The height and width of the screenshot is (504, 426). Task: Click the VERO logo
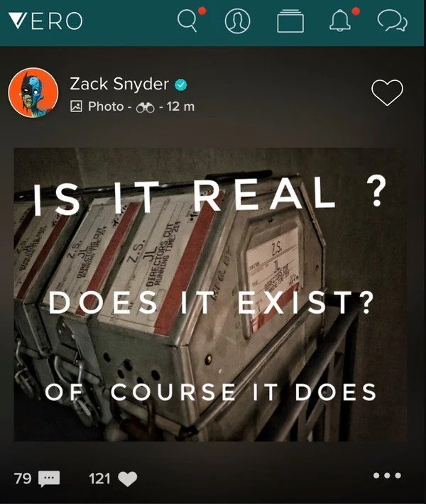point(45,21)
